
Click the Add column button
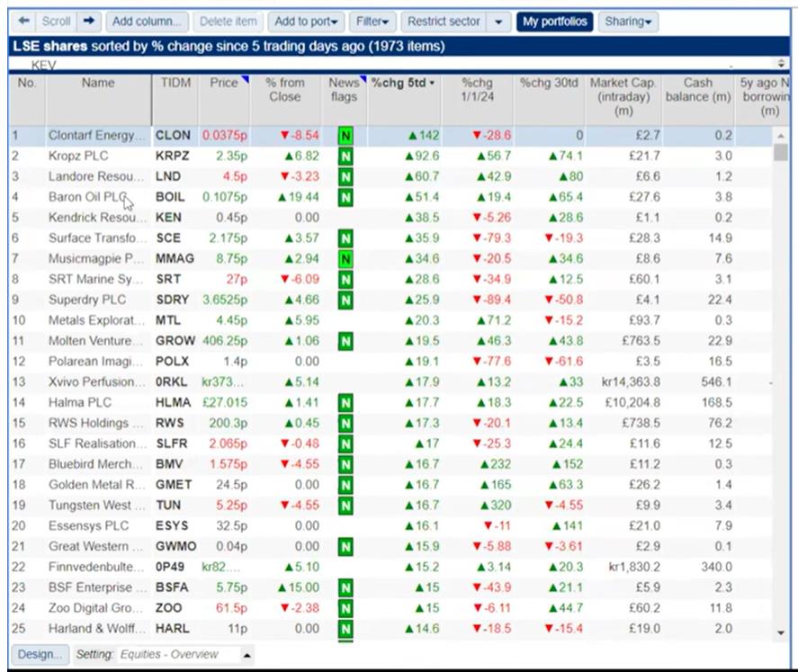pyautogui.click(x=147, y=22)
